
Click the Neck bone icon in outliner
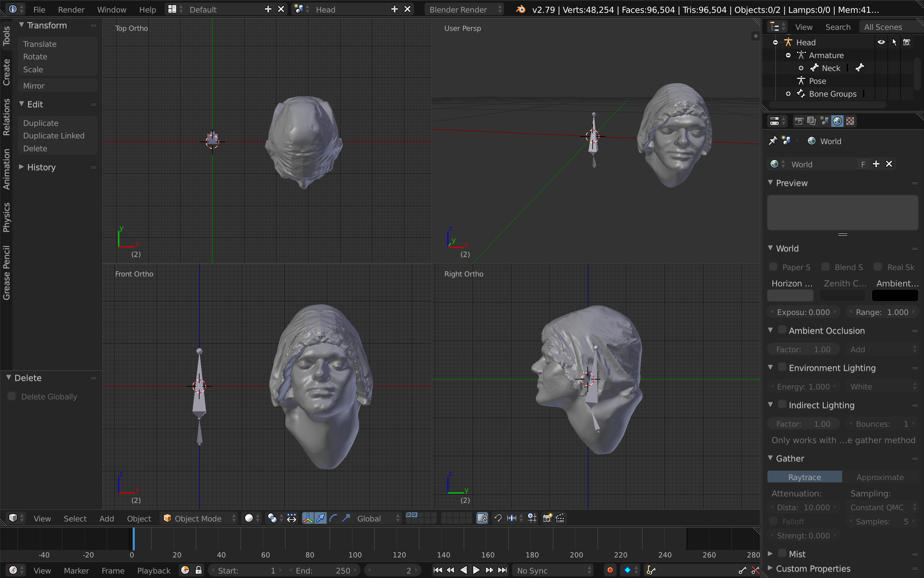pos(814,68)
